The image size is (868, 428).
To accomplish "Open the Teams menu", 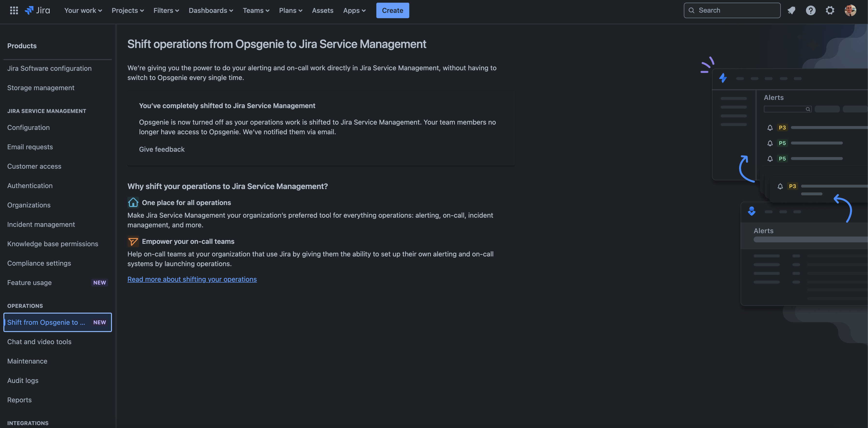I will [x=255, y=10].
